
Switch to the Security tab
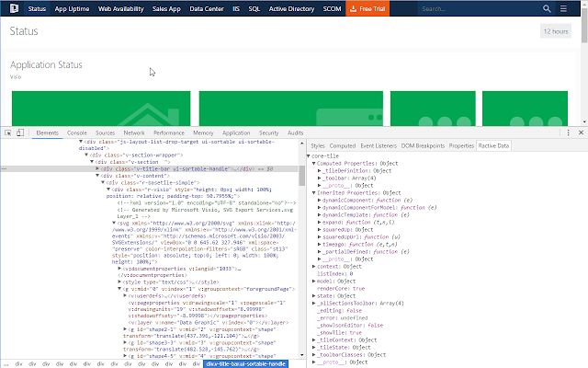point(268,132)
